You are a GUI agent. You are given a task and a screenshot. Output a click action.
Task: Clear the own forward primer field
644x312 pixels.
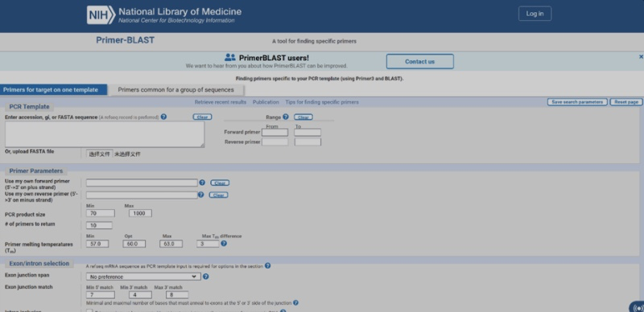220,183
